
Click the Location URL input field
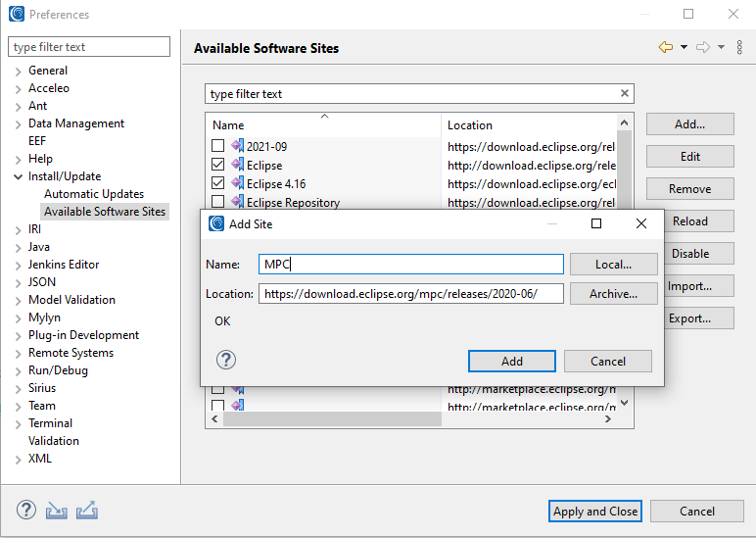[410, 294]
